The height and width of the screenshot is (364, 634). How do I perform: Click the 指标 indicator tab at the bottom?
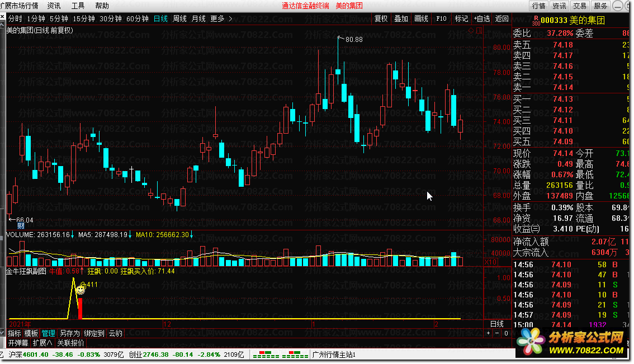coord(14,333)
